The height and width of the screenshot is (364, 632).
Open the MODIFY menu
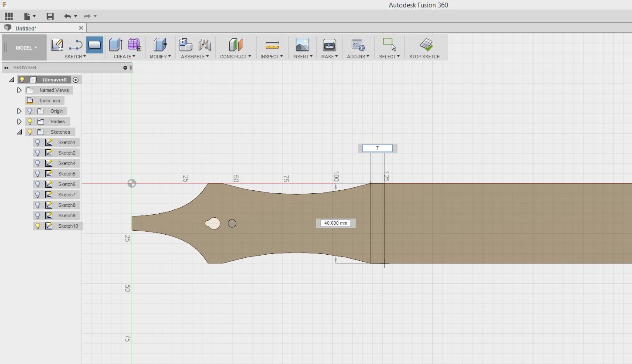160,57
